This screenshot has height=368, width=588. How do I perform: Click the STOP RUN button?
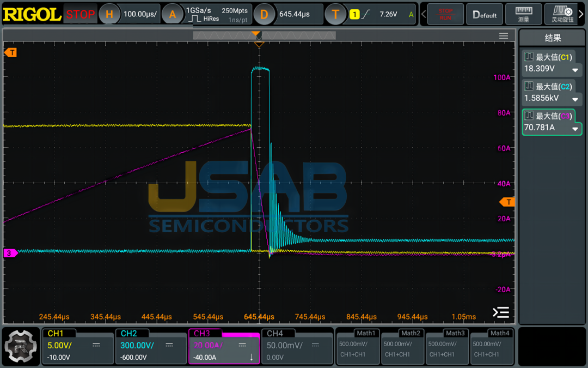coord(445,14)
